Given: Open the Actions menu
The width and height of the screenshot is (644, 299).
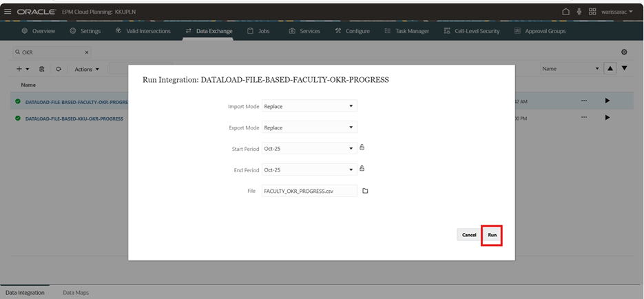Looking at the screenshot, I should pos(87,69).
